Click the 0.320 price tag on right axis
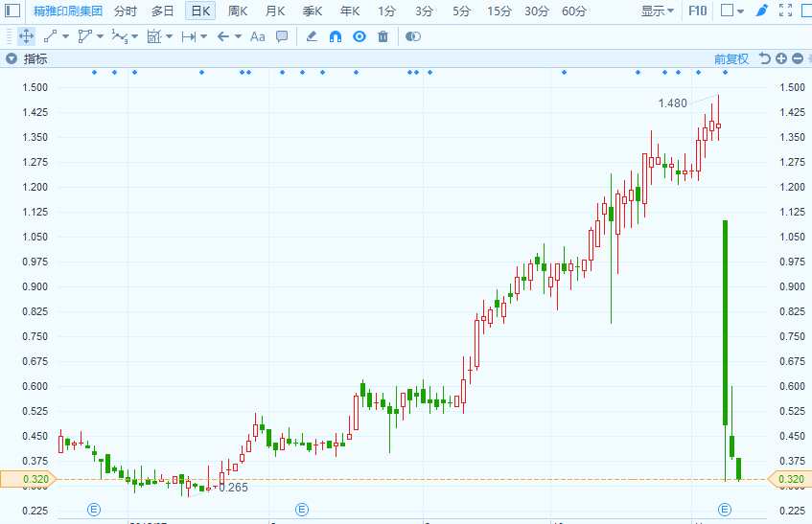 [789, 479]
